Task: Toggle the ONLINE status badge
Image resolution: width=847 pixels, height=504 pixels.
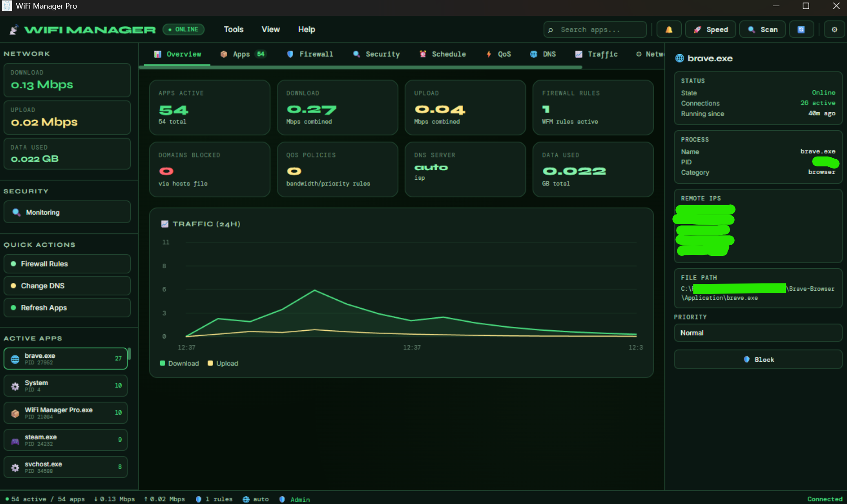Action: point(183,30)
